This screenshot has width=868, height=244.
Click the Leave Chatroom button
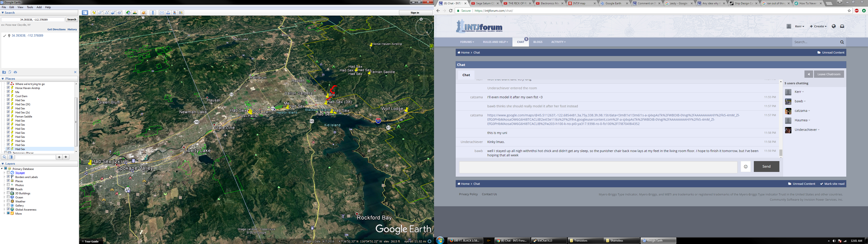click(x=829, y=74)
